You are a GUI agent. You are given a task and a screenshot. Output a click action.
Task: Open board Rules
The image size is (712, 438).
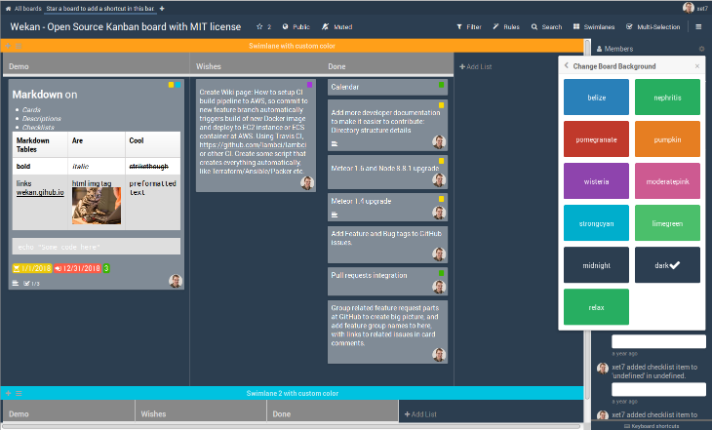tap(506, 27)
